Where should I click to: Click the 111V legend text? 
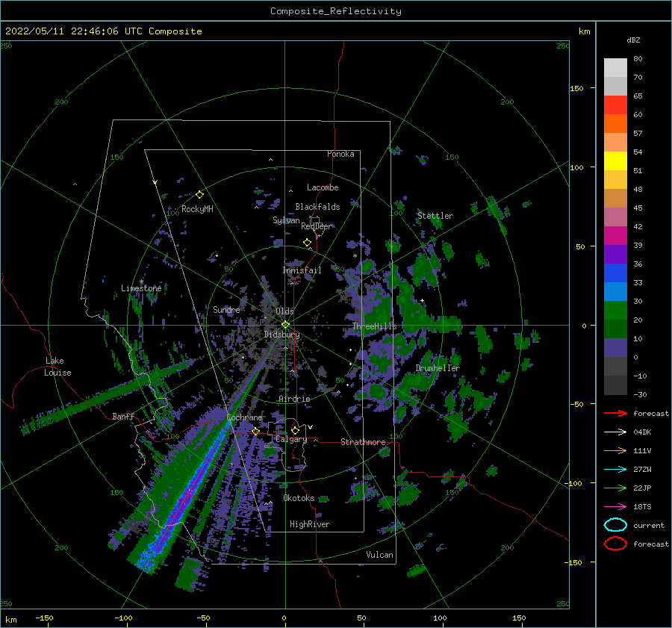point(642,450)
